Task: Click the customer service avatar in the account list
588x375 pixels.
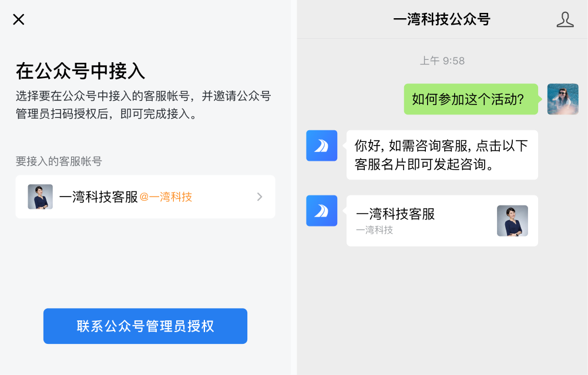Action: [41, 197]
